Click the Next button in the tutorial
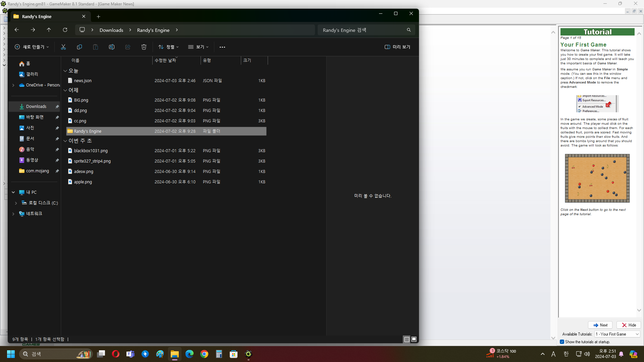This screenshot has width=644, height=362. coord(600,325)
